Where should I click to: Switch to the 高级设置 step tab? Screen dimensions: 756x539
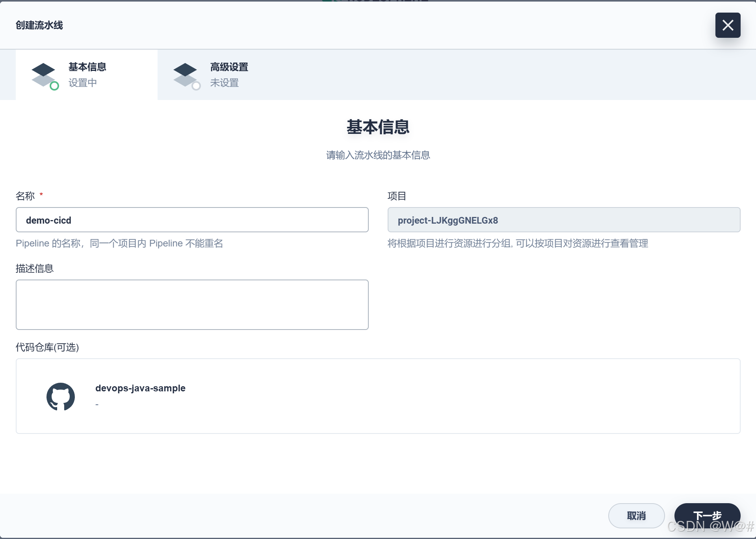click(228, 75)
